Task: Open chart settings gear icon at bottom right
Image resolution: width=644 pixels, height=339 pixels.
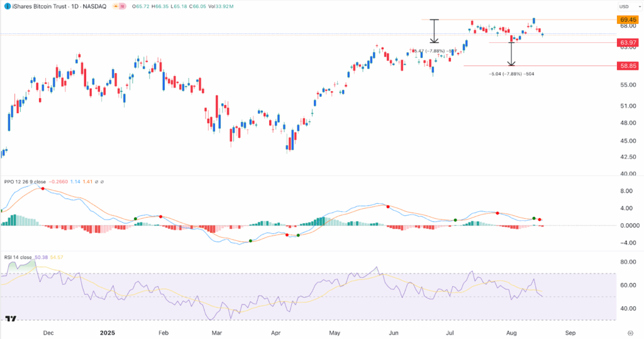Action: point(631,333)
